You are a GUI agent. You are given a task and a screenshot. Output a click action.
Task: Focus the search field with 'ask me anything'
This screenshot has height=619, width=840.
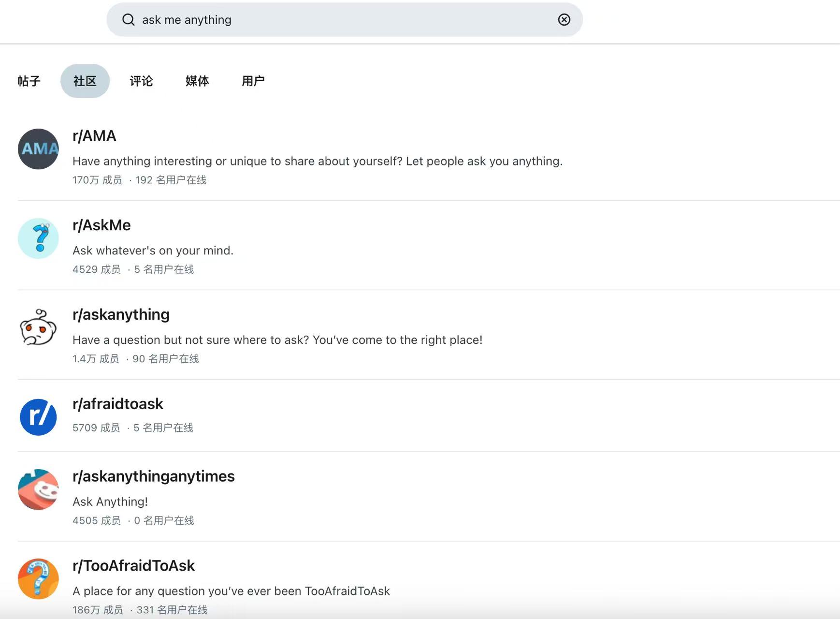pos(338,20)
